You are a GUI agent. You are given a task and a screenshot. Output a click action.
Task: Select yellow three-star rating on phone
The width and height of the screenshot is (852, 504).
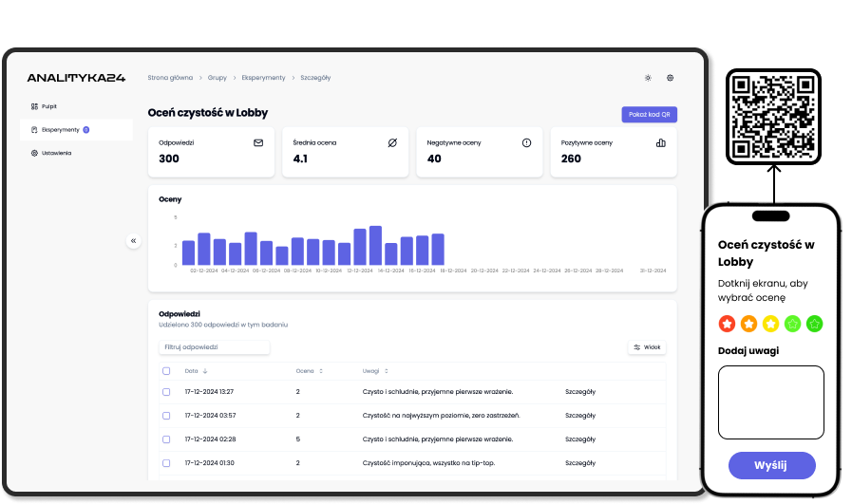[x=770, y=324]
